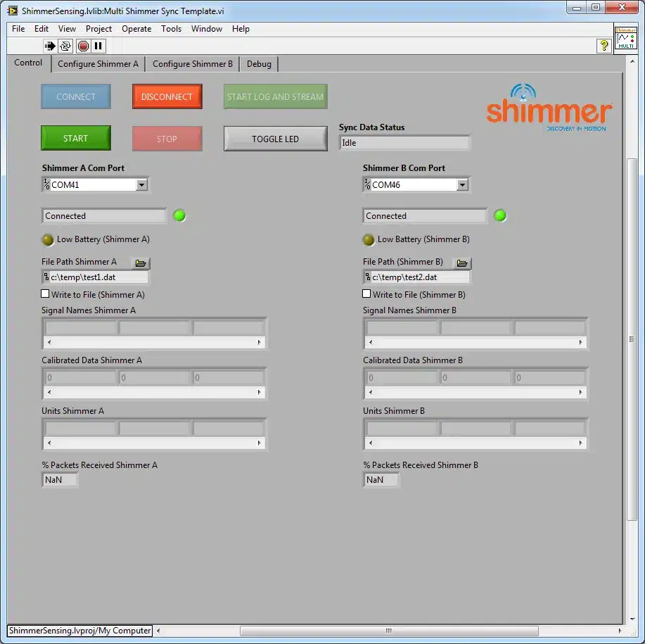The width and height of the screenshot is (645, 644).
Task: Expand Shimmer B Com Port dropdown arrow
Action: click(462, 185)
